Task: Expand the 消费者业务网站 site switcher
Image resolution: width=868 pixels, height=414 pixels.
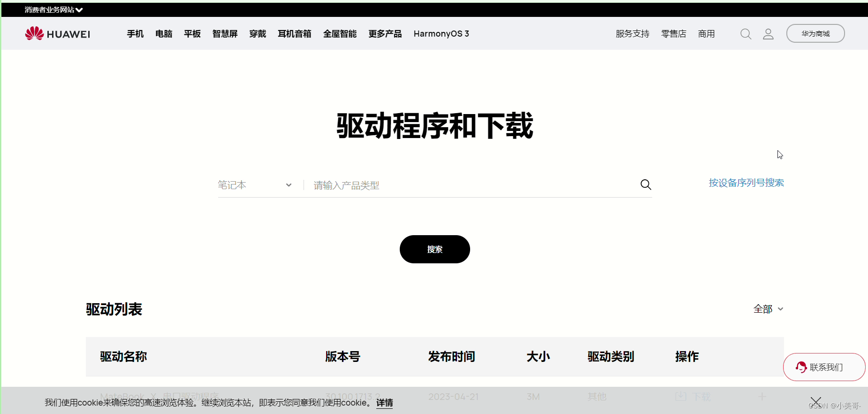Action: point(53,9)
